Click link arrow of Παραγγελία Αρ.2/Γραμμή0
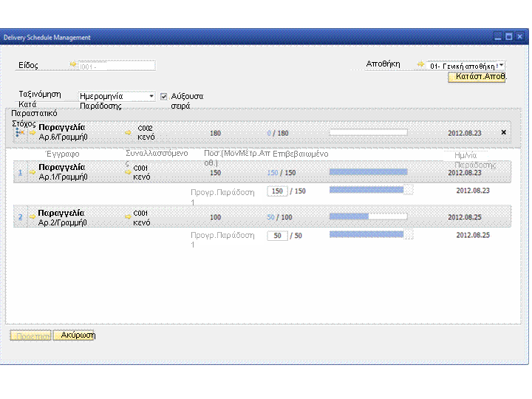 click(33, 216)
